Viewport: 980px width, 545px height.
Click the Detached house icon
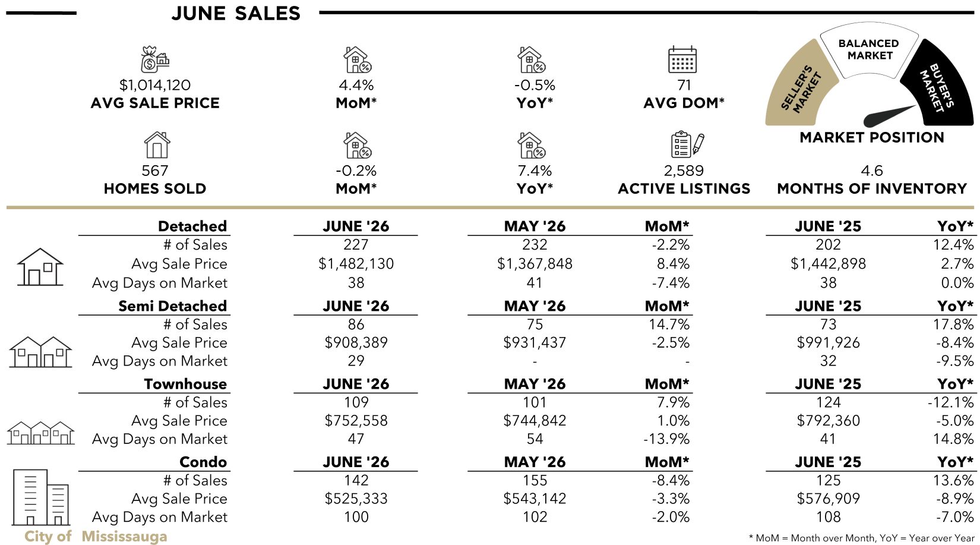pos(40,267)
